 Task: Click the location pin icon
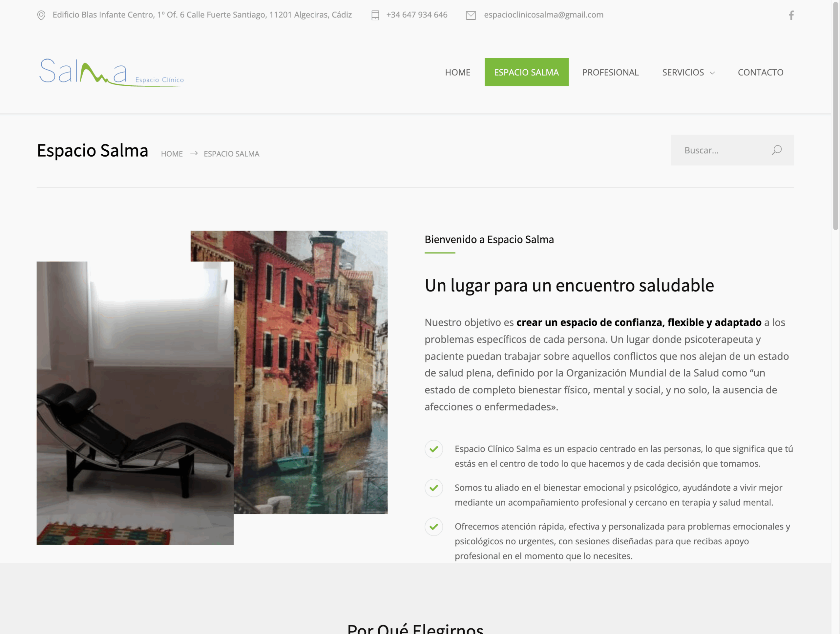41,15
